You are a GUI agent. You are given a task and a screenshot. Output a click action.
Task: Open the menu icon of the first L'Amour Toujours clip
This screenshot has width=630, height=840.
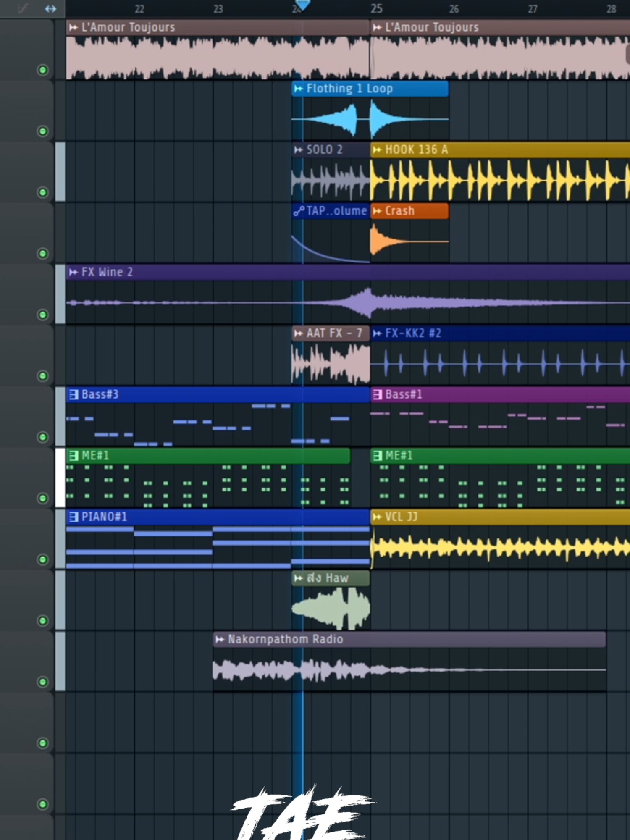click(x=73, y=28)
